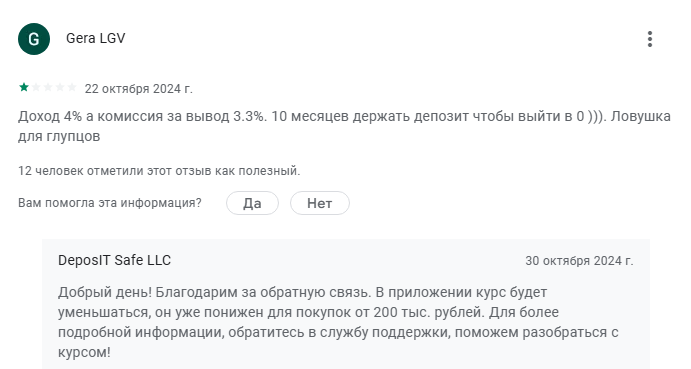Screen dimensions: 691x369
Task: Mark the review not helpful with Нет
Action: [x=319, y=203]
